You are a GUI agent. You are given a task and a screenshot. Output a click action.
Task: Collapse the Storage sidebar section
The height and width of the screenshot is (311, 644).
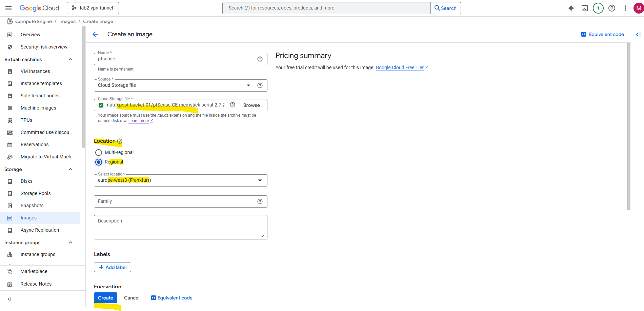[x=71, y=170]
